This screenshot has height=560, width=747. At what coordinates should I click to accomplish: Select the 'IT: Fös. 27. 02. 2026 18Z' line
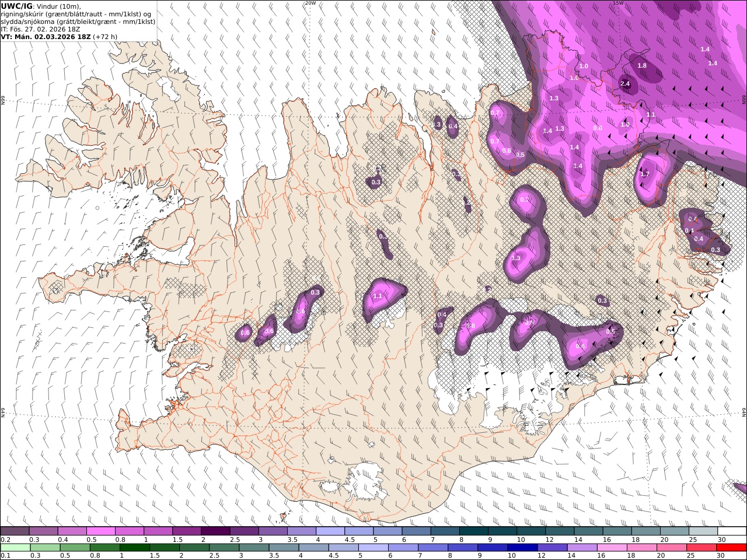click(40, 29)
